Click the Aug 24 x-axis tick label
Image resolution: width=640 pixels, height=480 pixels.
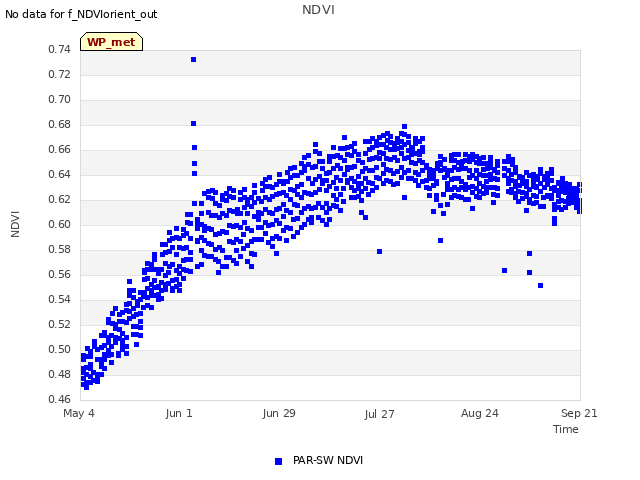pyautogui.click(x=480, y=413)
